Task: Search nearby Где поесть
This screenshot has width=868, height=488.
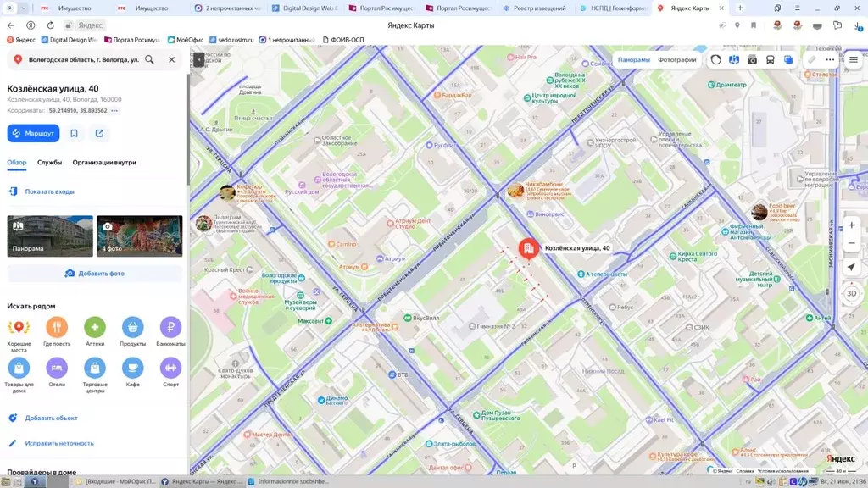Action: click(x=57, y=332)
